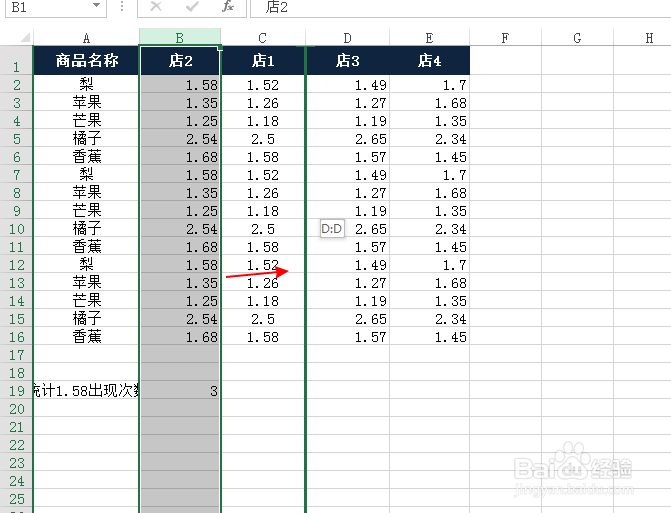
Task: Expand the Name Box dropdown arrow
Action: click(x=96, y=6)
